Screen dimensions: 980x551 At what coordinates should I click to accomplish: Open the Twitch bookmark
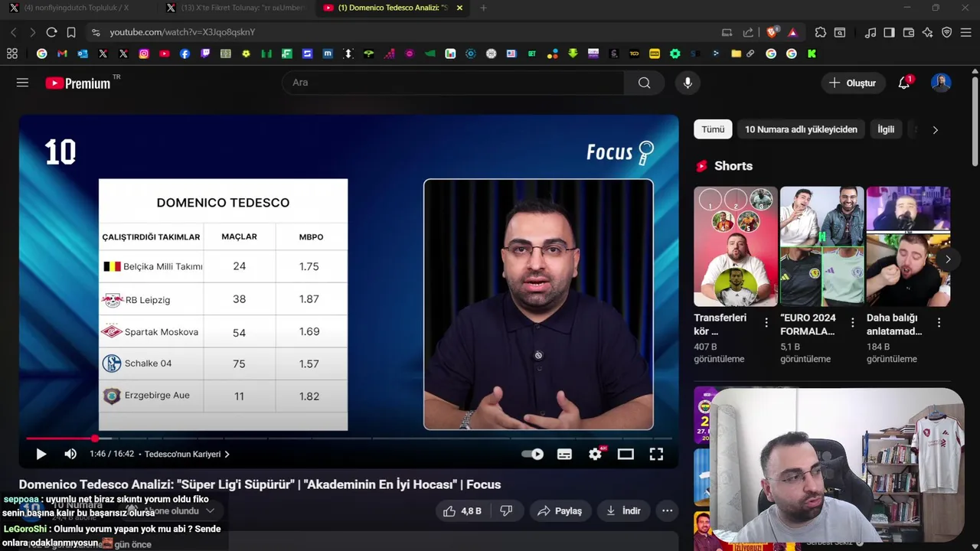(x=205, y=54)
